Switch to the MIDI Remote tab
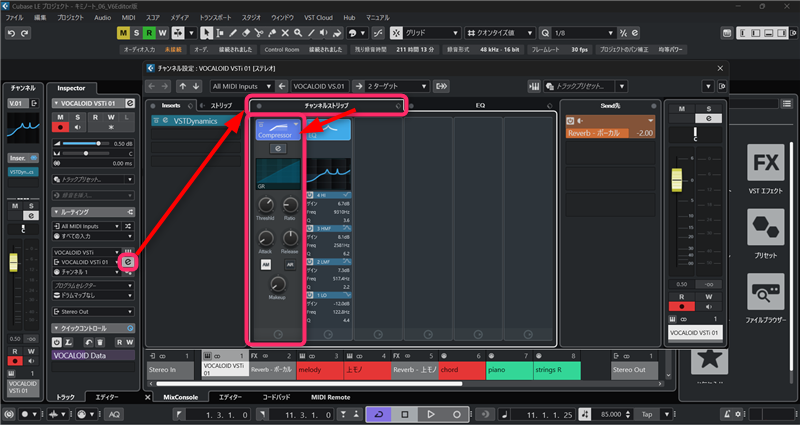 coord(330,397)
